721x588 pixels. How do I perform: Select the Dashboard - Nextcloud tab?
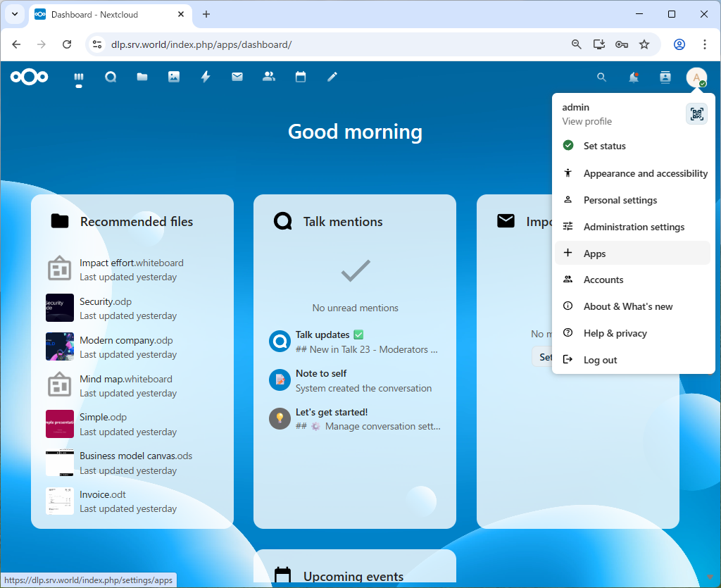tap(111, 15)
